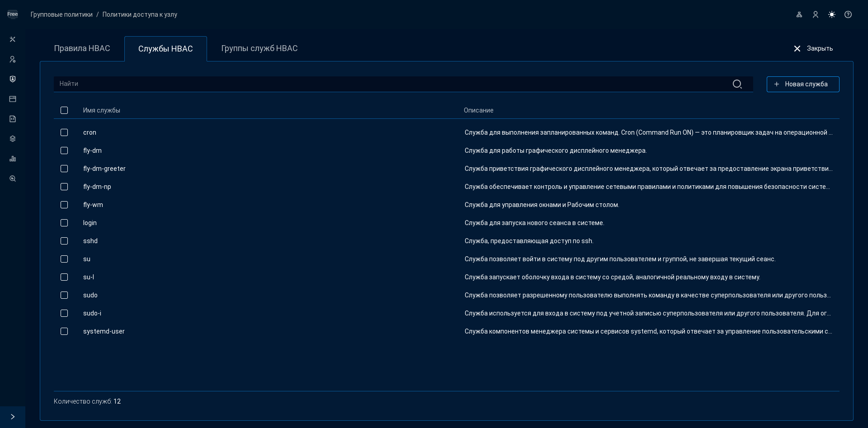Open the stacked layers sidebar icon

[13, 139]
